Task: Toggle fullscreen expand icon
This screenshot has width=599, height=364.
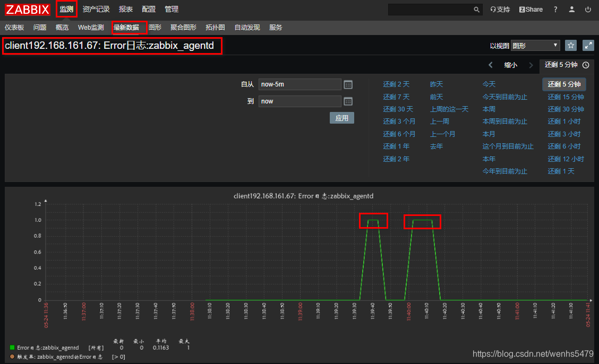Action: [588, 46]
